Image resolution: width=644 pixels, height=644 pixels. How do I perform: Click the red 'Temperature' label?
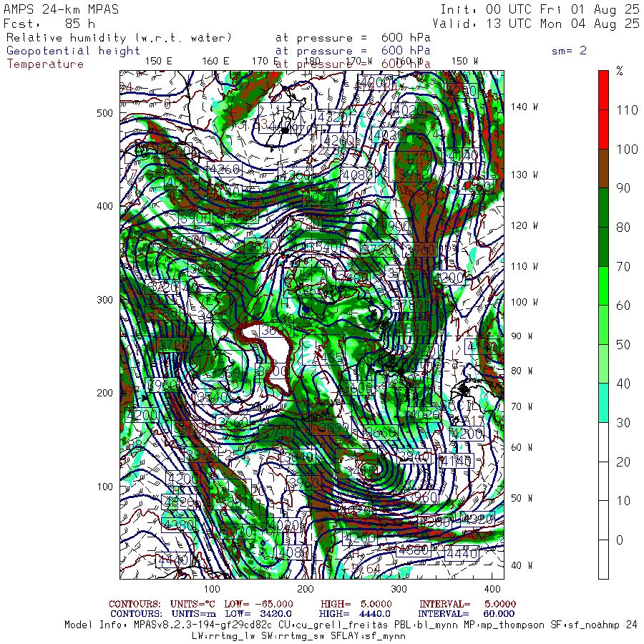tap(45, 64)
